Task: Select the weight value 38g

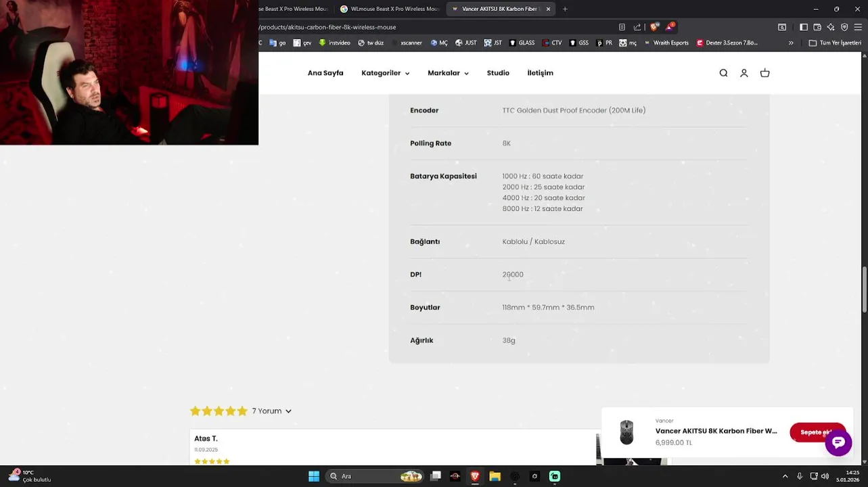Action: [x=509, y=340]
